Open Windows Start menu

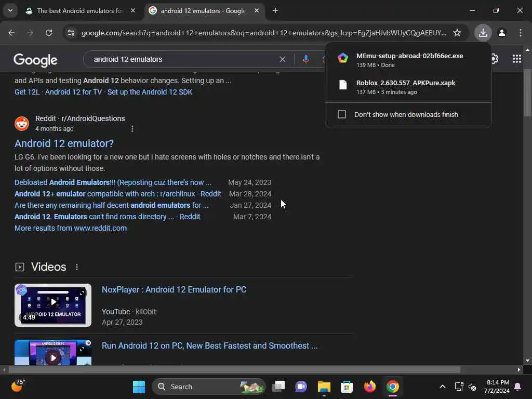(x=139, y=387)
